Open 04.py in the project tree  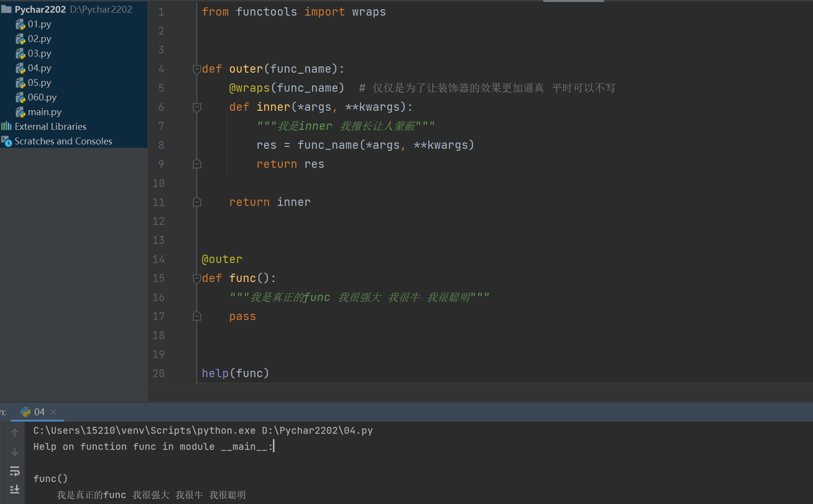pos(40,68)
